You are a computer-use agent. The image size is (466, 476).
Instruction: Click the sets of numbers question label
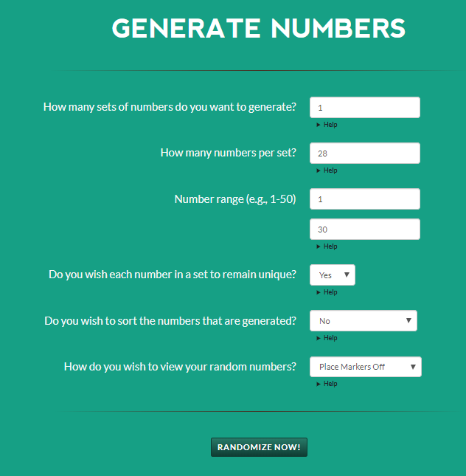(170, 107)
